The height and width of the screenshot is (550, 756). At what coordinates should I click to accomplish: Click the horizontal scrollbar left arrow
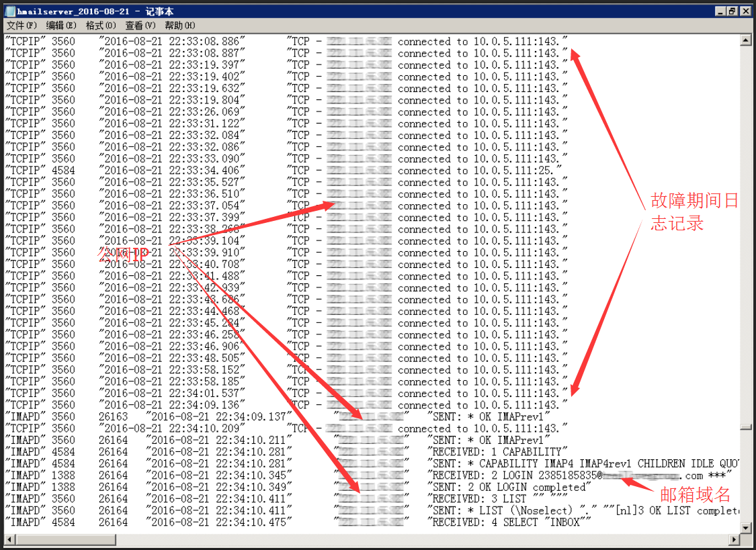pyautogui.click(x=9, y=539)
